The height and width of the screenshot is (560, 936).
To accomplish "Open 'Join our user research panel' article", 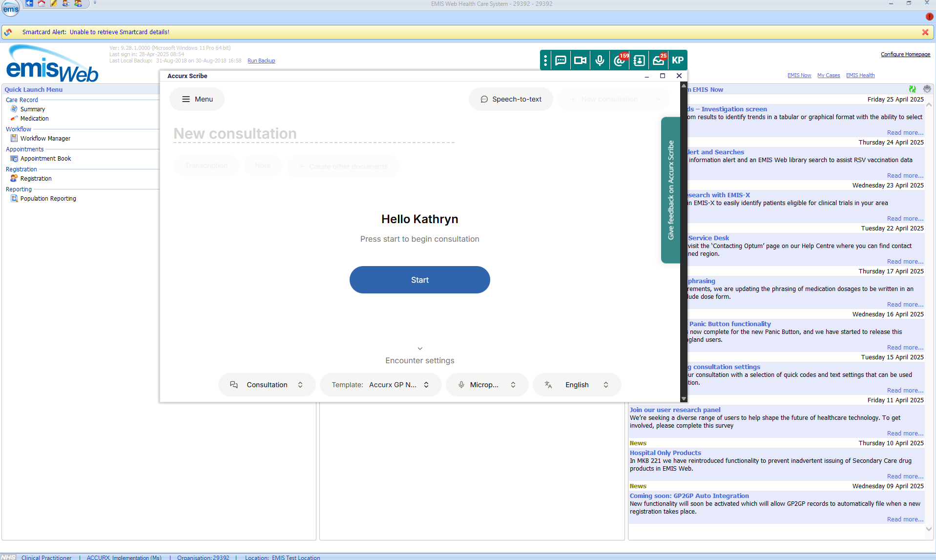I will (x=675, y=410).
